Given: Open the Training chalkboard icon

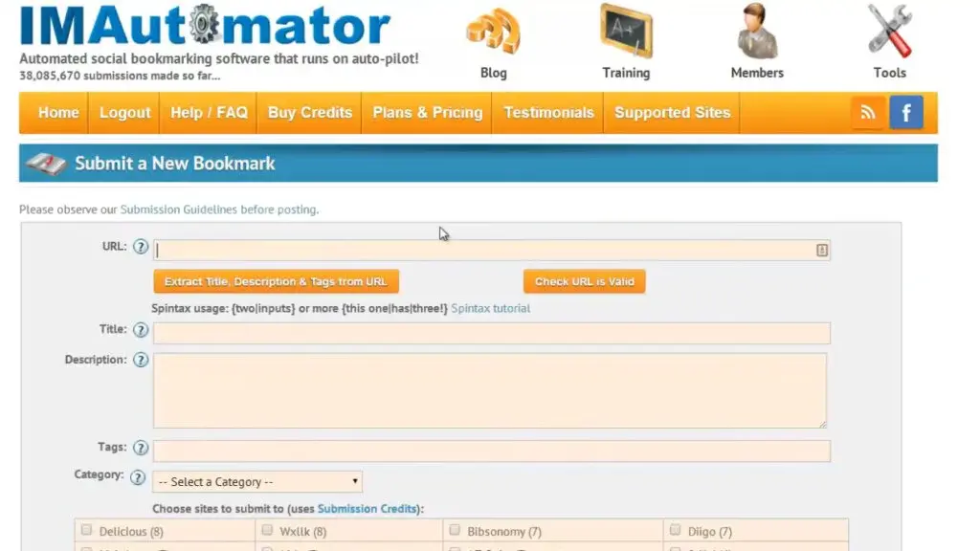Looking at the screenshot, I should tap(626, 32).
